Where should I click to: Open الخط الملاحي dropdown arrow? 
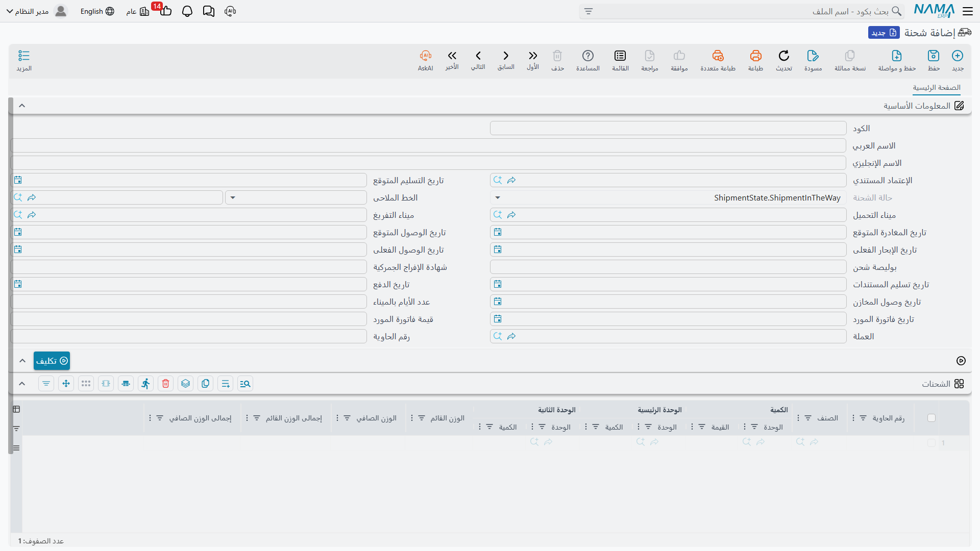233,198
